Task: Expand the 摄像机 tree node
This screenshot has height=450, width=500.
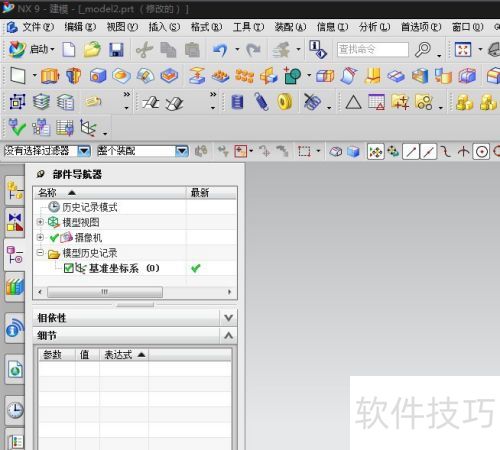Action: (40, 237)
